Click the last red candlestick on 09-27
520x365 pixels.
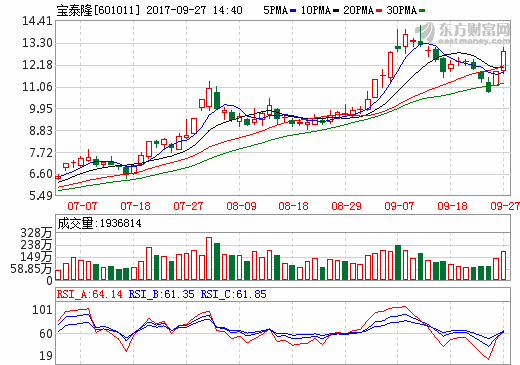pyautogui.click(x=503, y=61)
